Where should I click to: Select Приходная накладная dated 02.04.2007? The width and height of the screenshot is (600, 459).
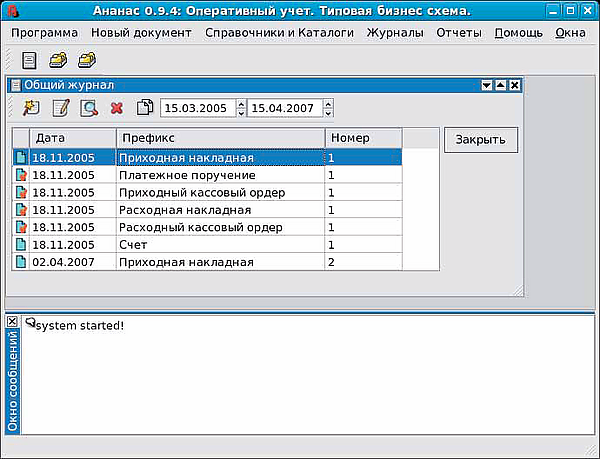(x=207, y=262)
